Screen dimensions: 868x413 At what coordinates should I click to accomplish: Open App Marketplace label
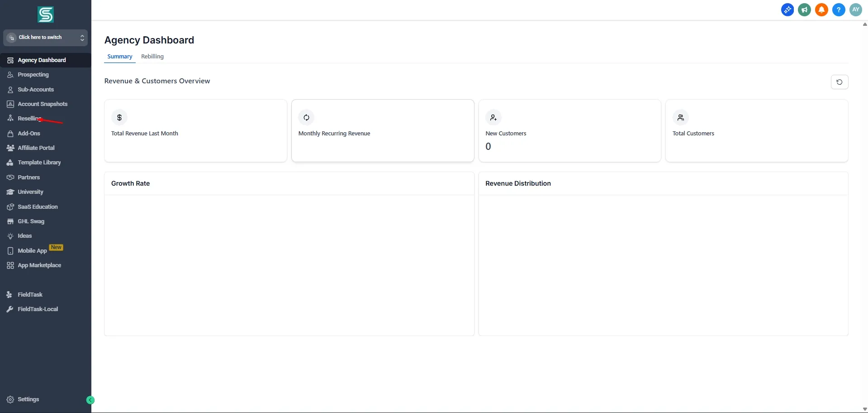[x=39, y=265]
